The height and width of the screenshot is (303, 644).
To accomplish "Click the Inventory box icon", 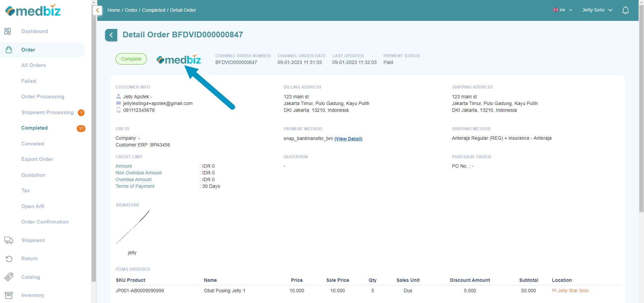I will pyautogui.click(x=8, y=295).
